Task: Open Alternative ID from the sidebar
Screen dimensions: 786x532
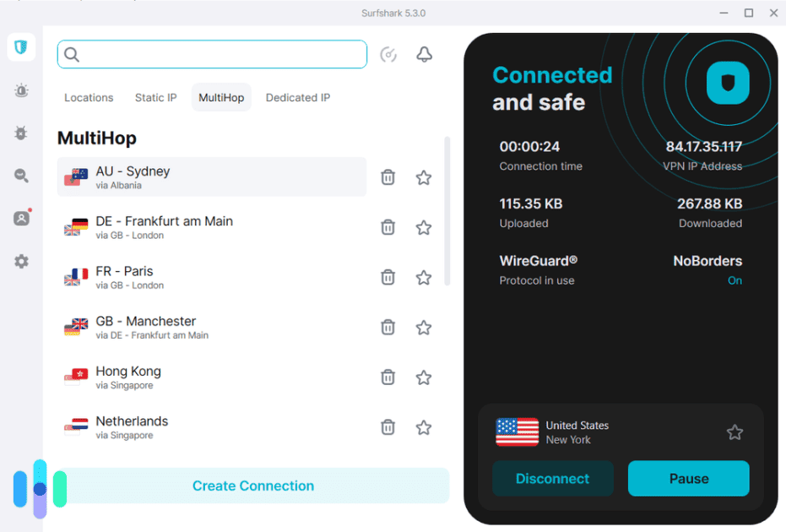Action: click(x=20, y=218)
